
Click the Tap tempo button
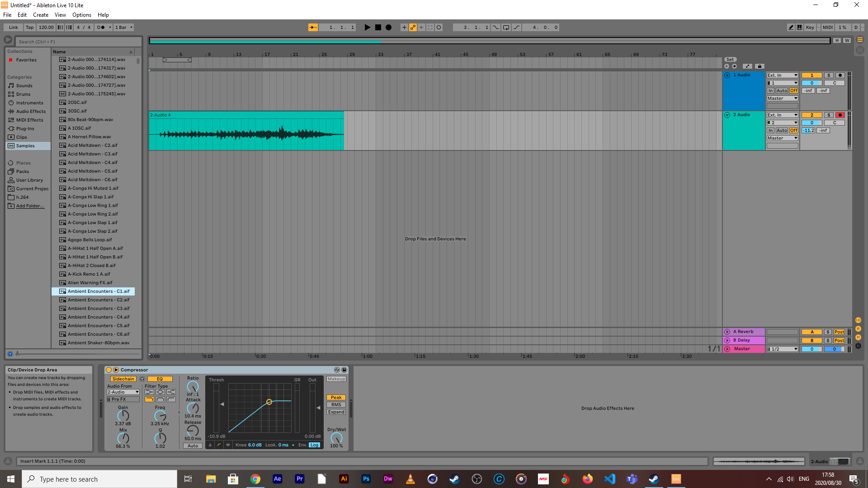pos(29,28)
